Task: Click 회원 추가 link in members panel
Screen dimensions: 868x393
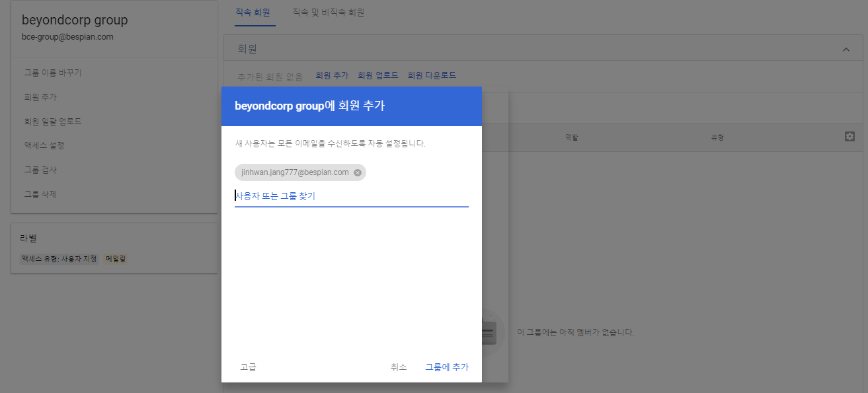Action: coord(332,76)
